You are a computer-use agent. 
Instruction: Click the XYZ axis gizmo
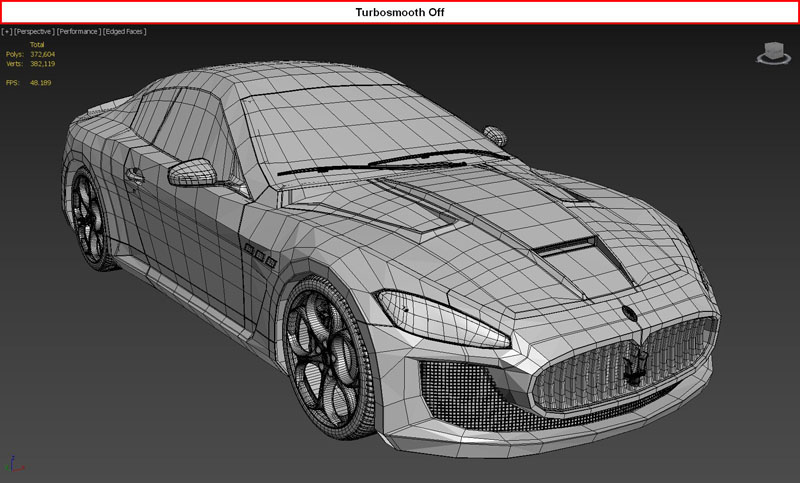coord(13,465)
